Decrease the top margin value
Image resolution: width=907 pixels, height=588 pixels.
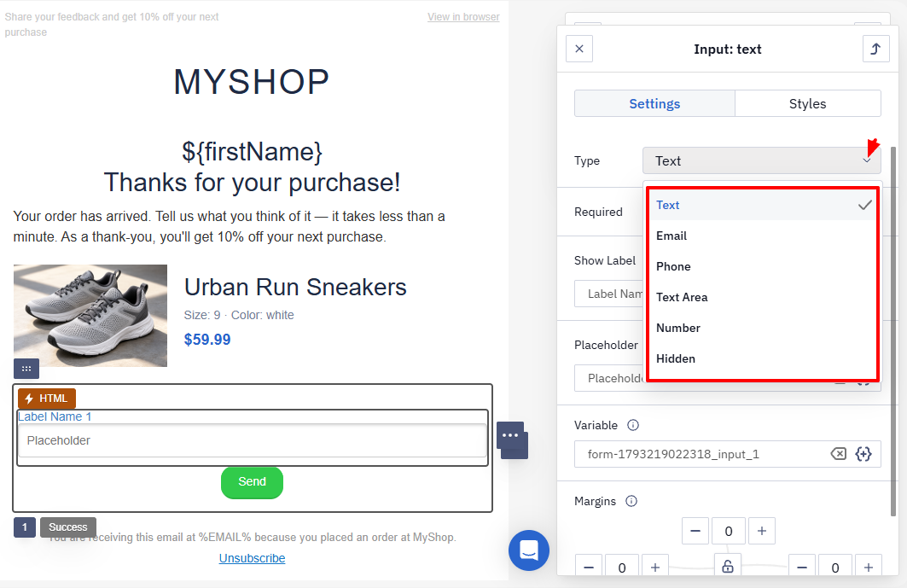click(695, 531)
